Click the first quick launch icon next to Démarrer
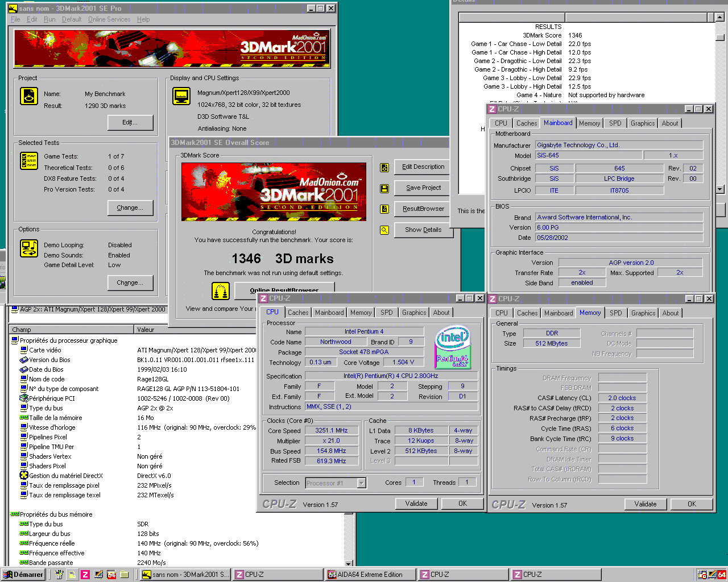Image resolution: width=728 pixels, height=582 pixels. (x=59, y=575)
